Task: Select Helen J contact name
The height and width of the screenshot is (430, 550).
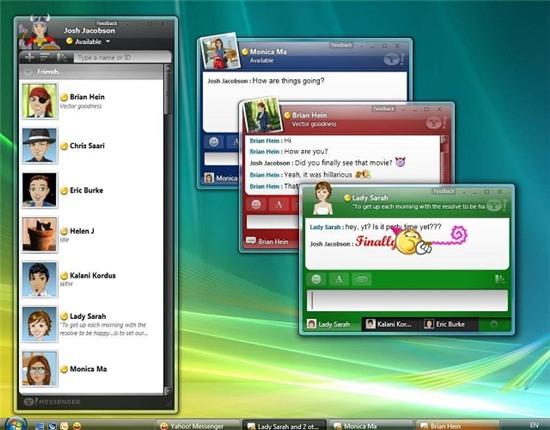Action: (82, 231)
